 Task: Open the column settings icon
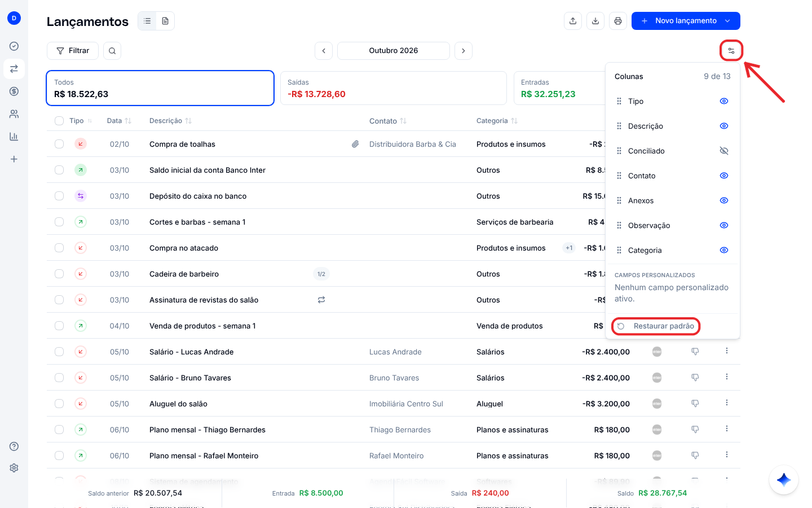(x=731, y=51)
